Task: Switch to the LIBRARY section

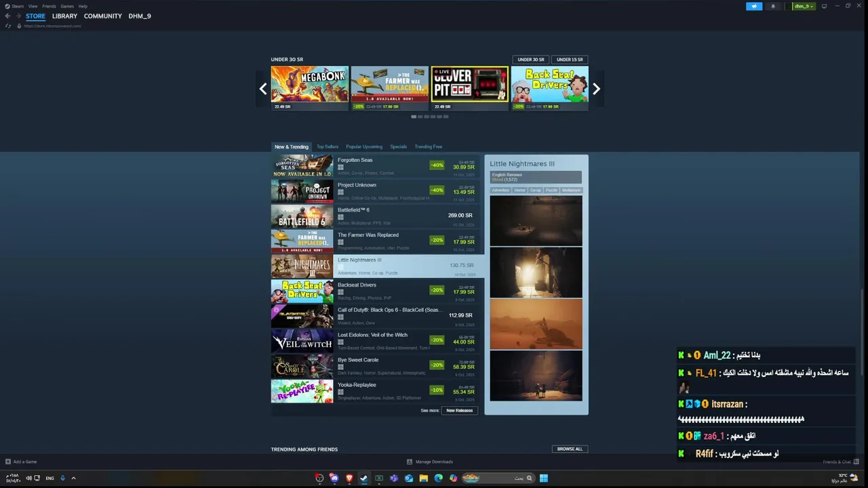Action: (x=64, y=16)
